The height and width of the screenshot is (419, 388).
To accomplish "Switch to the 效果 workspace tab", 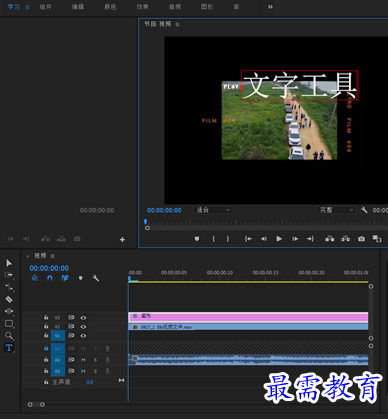I will point(142,7).
